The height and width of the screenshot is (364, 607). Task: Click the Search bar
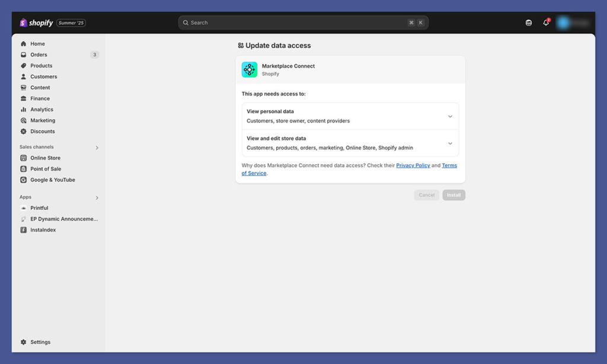[x=303, y=22]
